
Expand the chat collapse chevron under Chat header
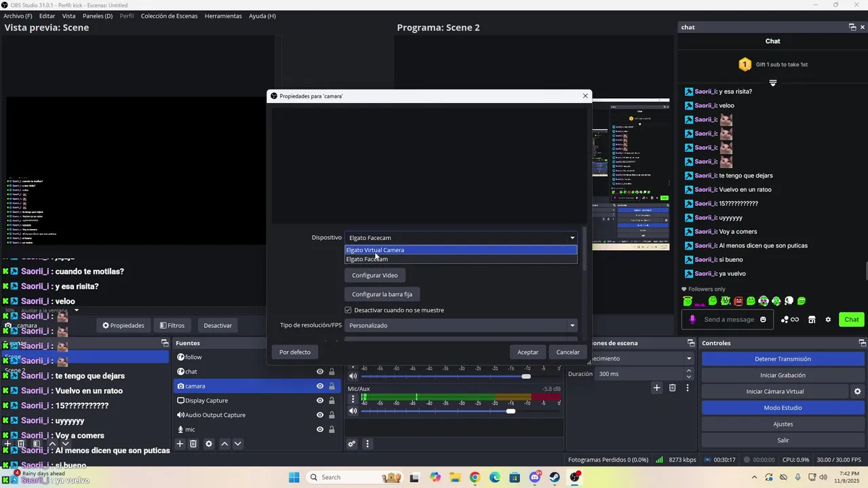pos(772,83)
